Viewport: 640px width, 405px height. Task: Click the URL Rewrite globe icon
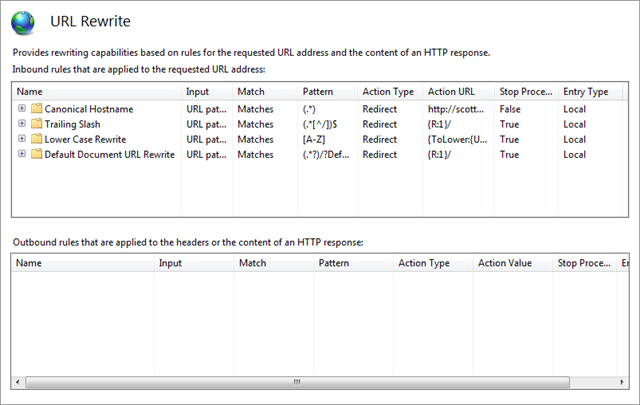23,23
